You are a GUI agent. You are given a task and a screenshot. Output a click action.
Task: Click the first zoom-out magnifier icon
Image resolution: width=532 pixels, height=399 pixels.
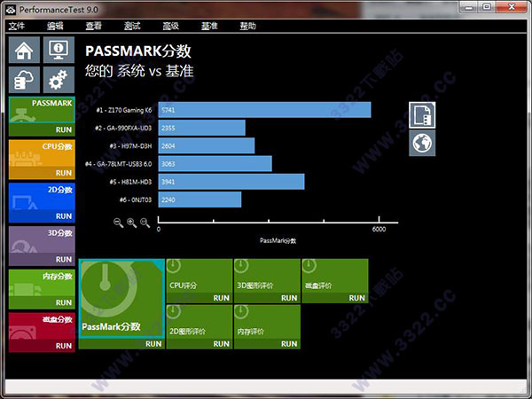(x=118, y=223)
